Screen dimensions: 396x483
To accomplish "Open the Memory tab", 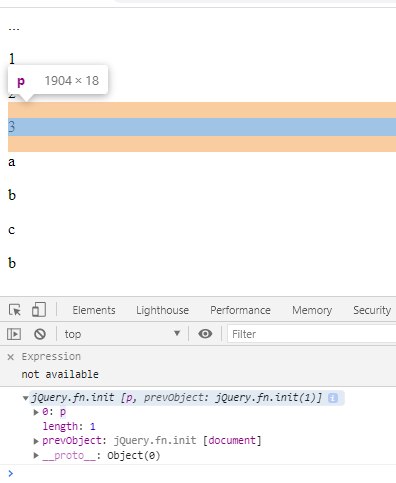I will (312, 310).
